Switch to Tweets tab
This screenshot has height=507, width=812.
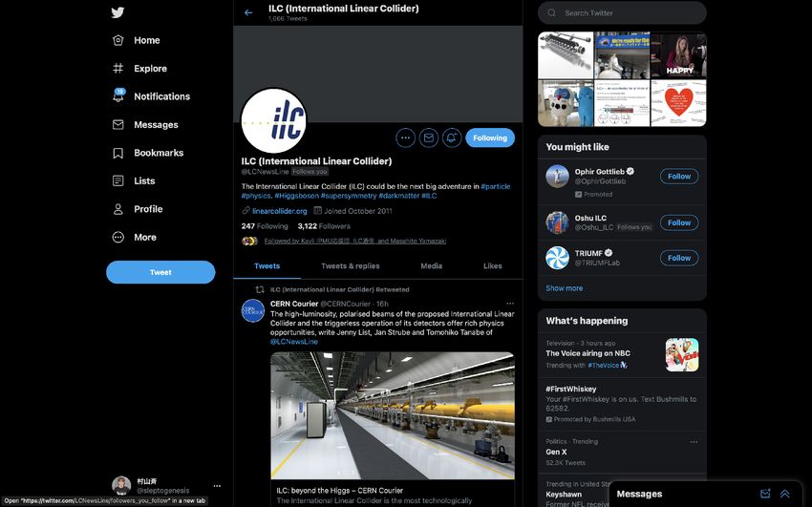[267, 266]
